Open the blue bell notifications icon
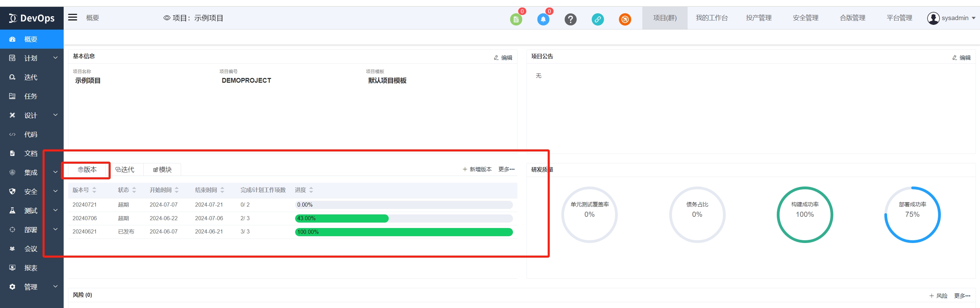Viewport: 980px width, 308px height. pos(543,19)
